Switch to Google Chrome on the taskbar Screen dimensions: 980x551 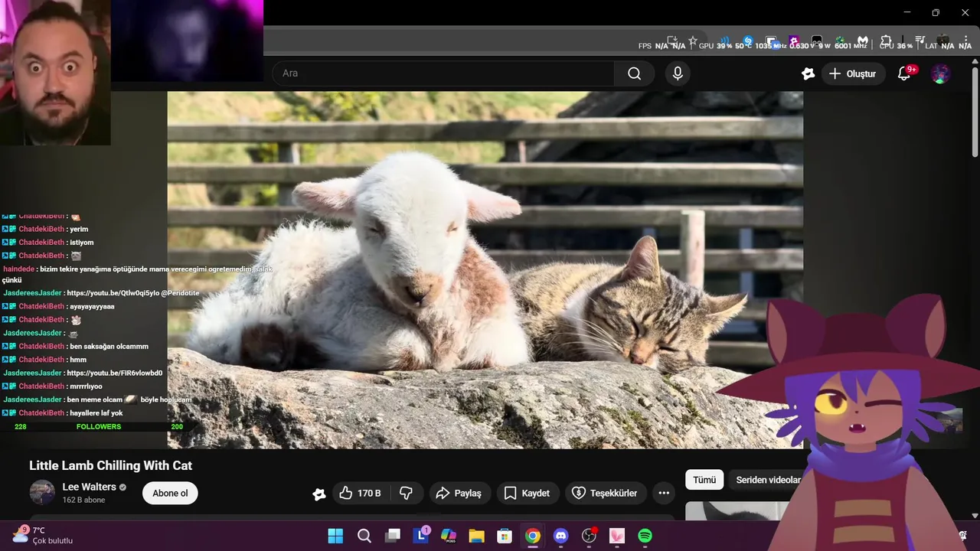pos(533,536)
